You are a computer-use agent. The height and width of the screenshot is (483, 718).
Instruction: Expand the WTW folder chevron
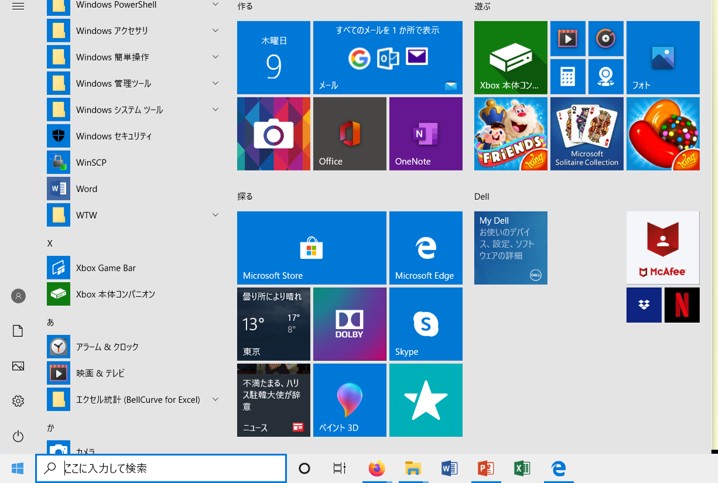click(x=215, y=215)
